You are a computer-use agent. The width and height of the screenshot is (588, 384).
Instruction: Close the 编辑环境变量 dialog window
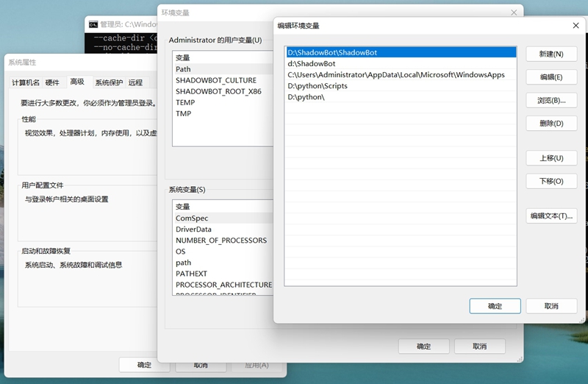coord(576,26)
